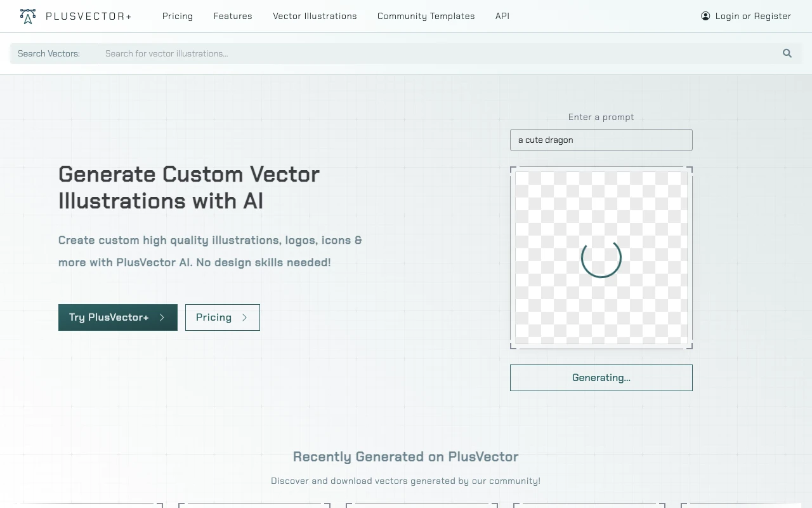Click the top-left crop corner marker of the canvas
Screen dimensions: 812x508
513,170
